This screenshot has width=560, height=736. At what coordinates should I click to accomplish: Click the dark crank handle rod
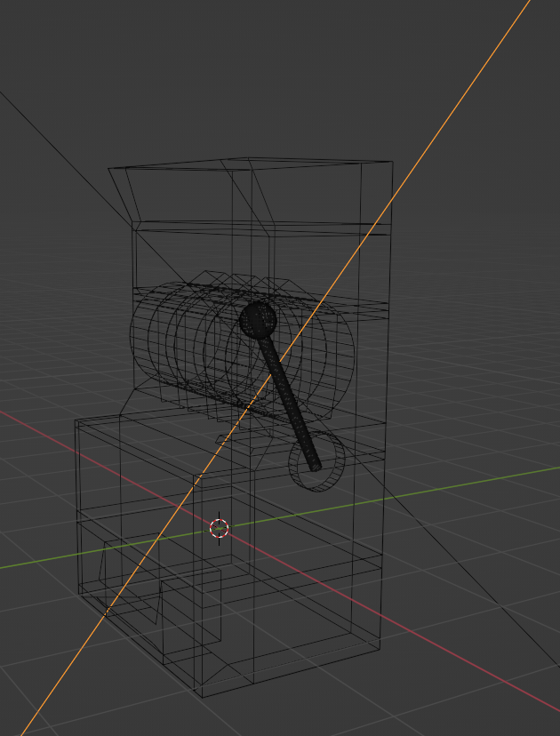289,403
